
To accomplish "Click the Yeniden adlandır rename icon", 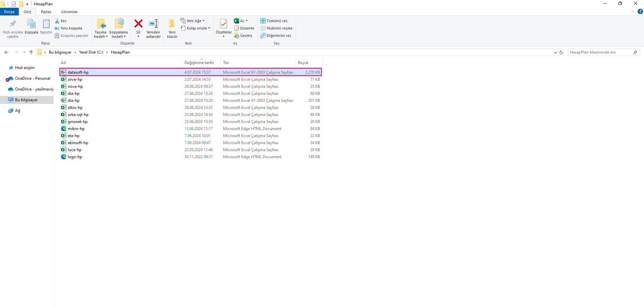I will coord(153,24).
